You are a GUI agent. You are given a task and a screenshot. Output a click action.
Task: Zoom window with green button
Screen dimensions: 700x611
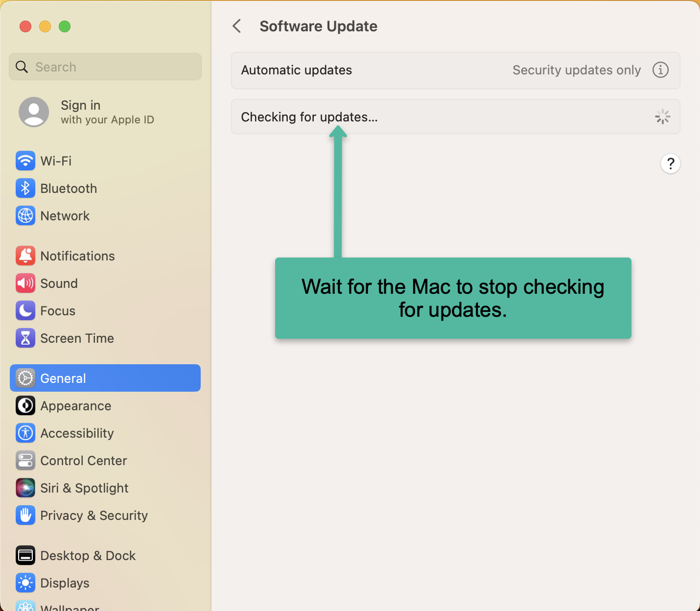click(x=65, y=26)
